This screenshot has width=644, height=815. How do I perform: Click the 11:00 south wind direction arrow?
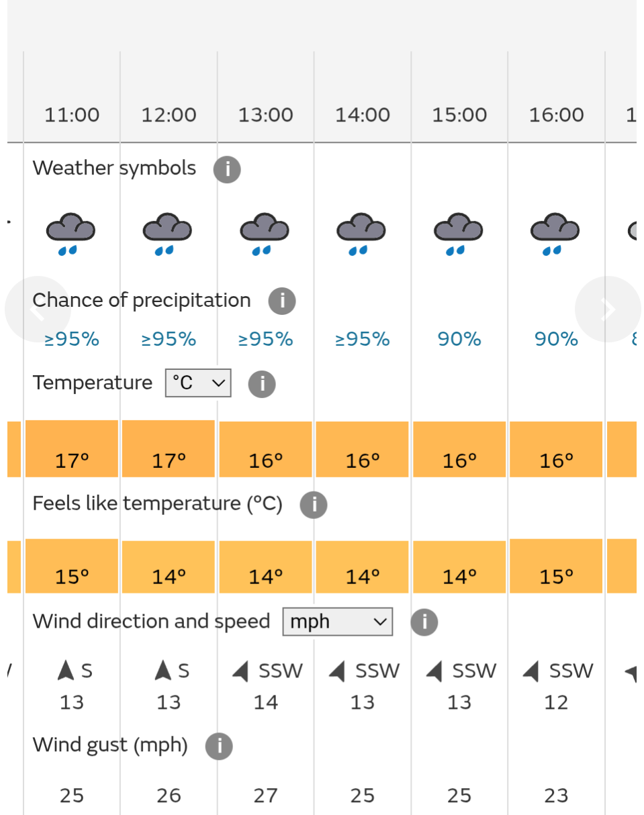pos(66,670)
